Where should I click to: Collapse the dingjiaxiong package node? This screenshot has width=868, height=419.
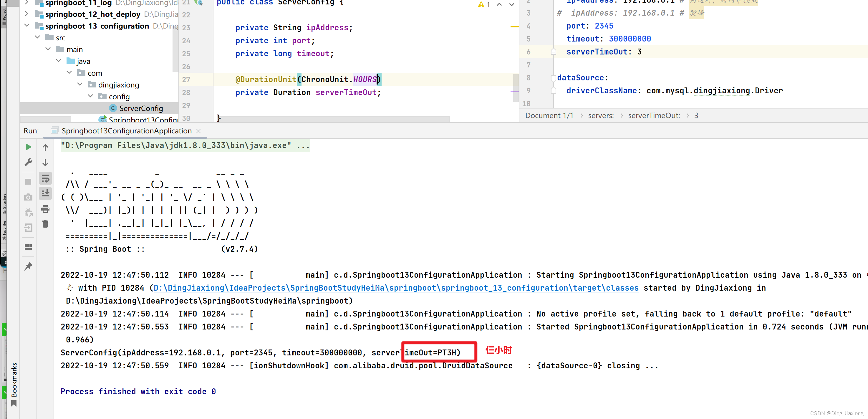point(79,85)
